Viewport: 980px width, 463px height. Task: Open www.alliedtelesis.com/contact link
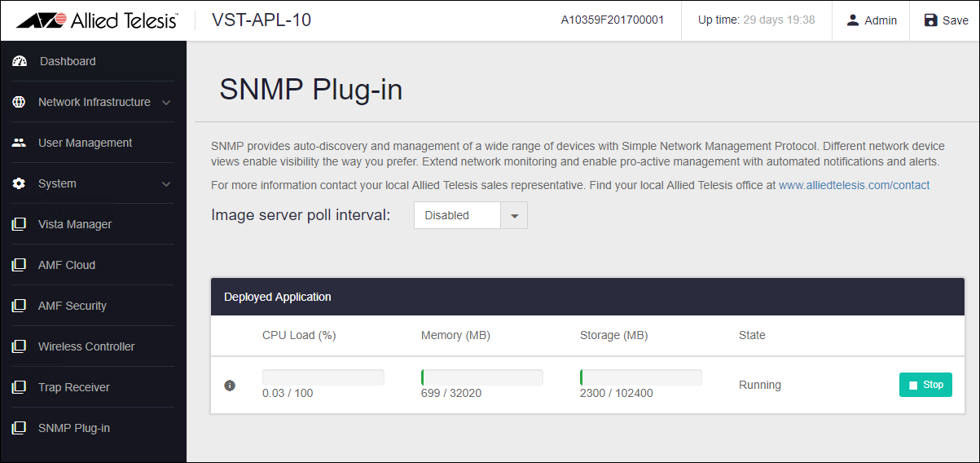click(854, 185)
